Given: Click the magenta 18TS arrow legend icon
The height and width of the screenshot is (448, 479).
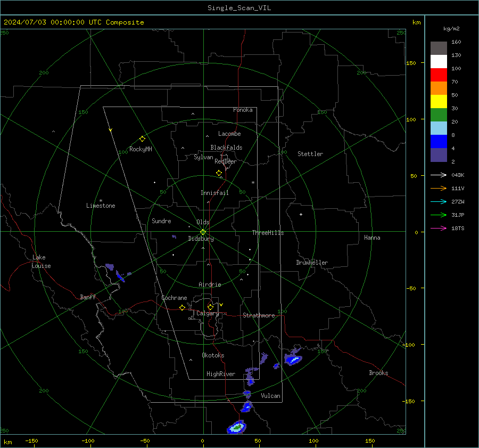Looking at the screenshot, I should [x=439, y=228].
